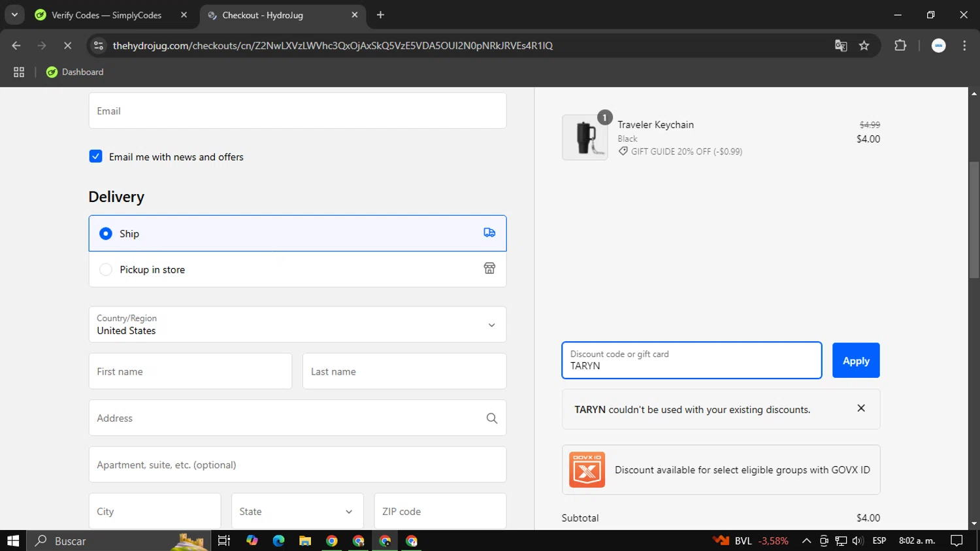Open File Explorer from the taskbar

pos(305,541)
